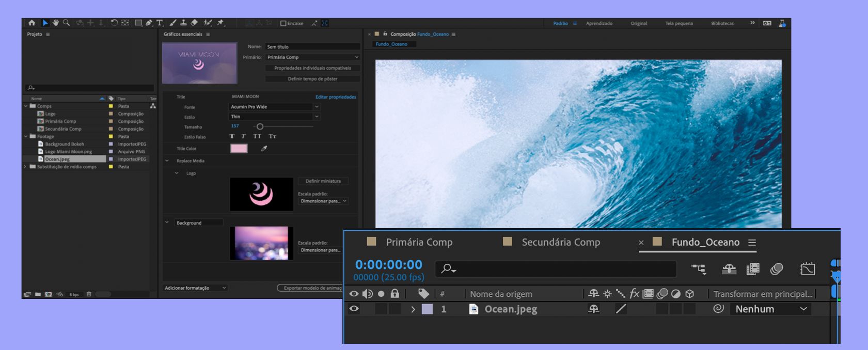Select the Selection arrow tool
Viewport: 868px width, 350px height.
point(45,23)
